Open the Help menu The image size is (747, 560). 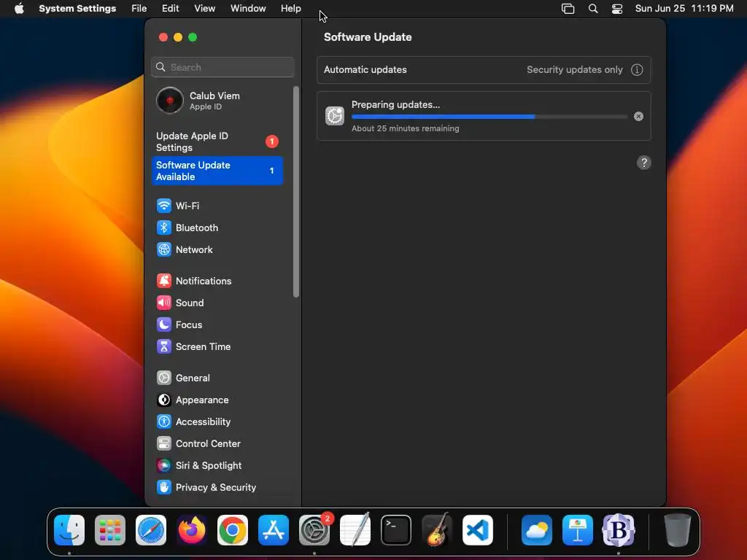pyautogui.click(x=290, y=9)
